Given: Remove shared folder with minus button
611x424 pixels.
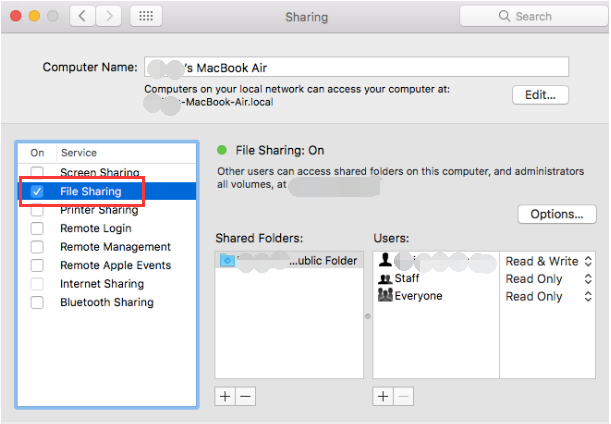Looking at the screenshot, I should [245, 396].
